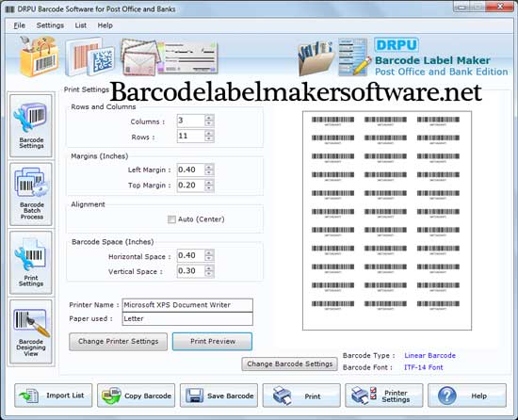Click the Import List button

tap(53, 396)
